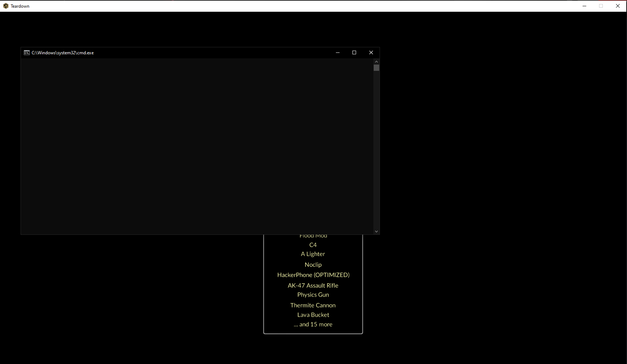627x364 pixels.
Task: Click the Teardown icon in the title bar
Action: point(6,6)
